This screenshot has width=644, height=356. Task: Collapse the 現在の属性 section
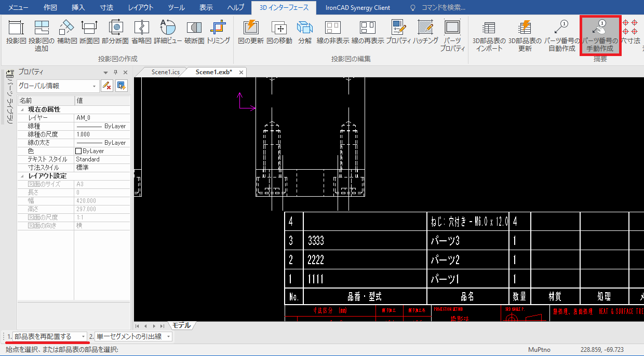coord(22,109)
